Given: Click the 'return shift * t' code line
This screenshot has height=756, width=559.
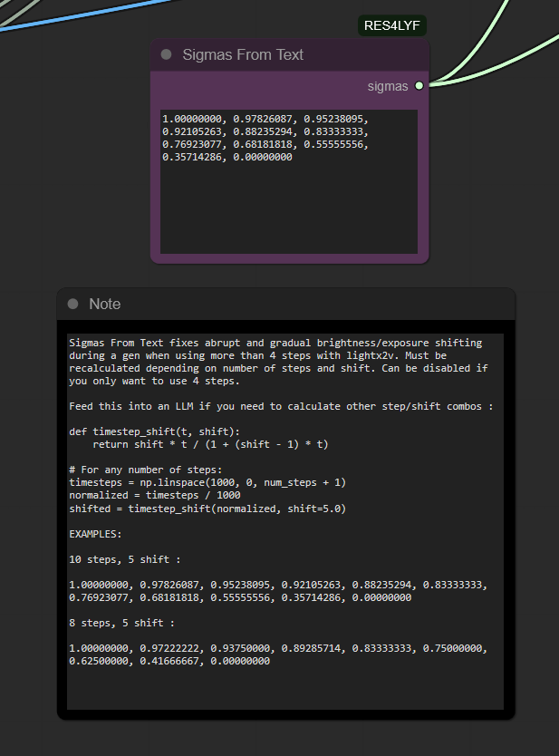Looking at the screenshot, I should point(210,444).
